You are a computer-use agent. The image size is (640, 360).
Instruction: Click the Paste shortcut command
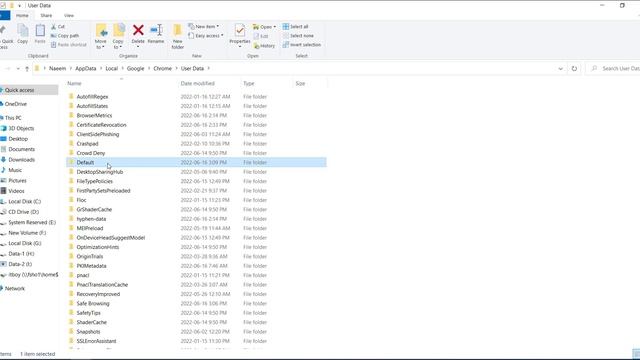point(69,44)
